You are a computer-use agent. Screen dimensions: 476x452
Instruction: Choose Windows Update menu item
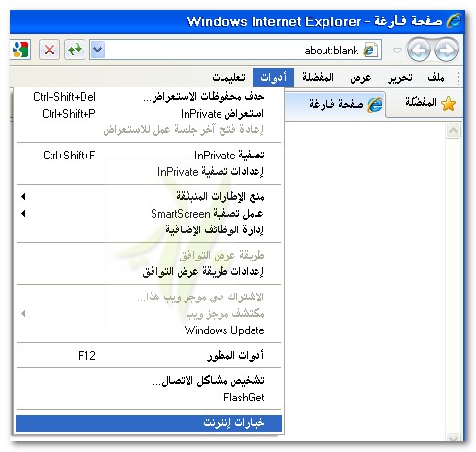click(x=149, y=330)
